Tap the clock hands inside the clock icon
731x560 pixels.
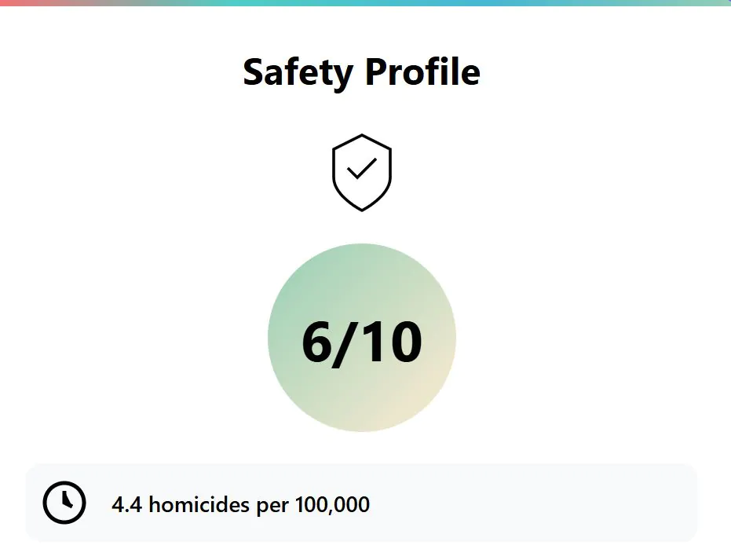[x=68, y=500]
